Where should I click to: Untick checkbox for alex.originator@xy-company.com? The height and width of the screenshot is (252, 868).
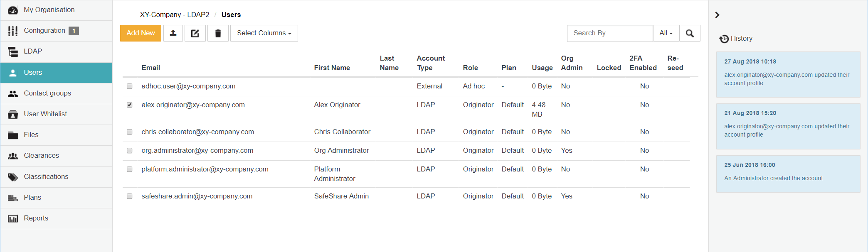pyautogui.click(x=130, y=105)
